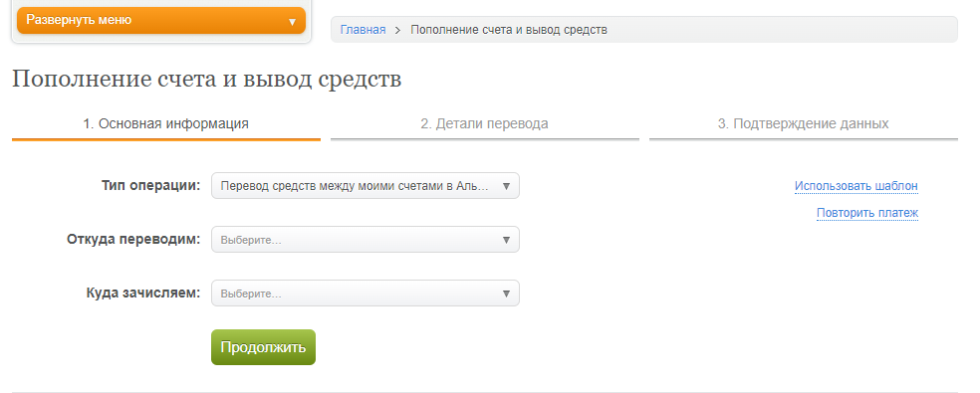980x393 pixels.
Task: Open the Тип операции combo box
Action: click(x=365, y=186)
